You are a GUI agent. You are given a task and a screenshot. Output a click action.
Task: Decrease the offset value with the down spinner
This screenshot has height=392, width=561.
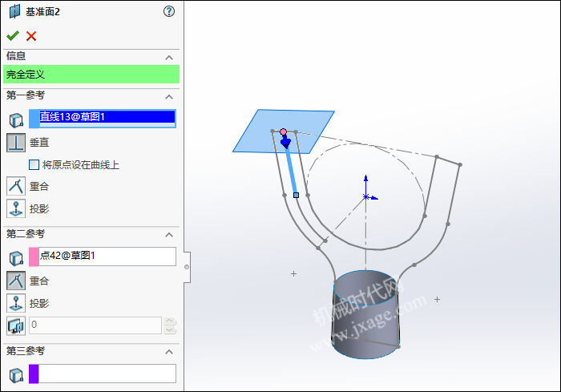tap(170, 329)
